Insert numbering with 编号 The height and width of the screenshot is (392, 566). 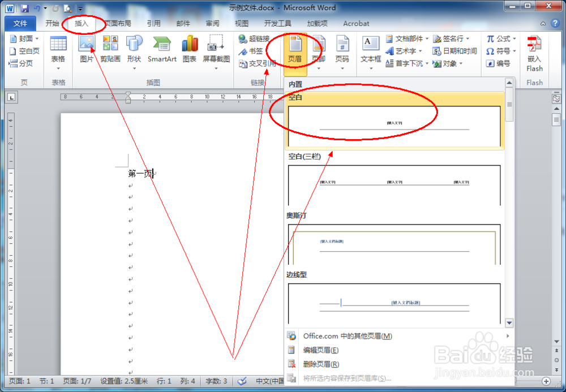point(499,63)
